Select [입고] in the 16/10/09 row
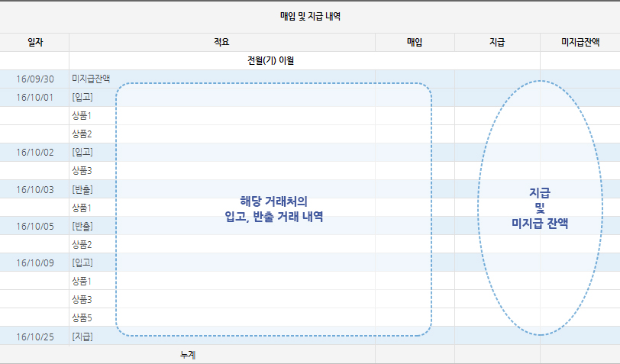Image resolution: width=620 pixels, height=364 pixels. [82, 263]
